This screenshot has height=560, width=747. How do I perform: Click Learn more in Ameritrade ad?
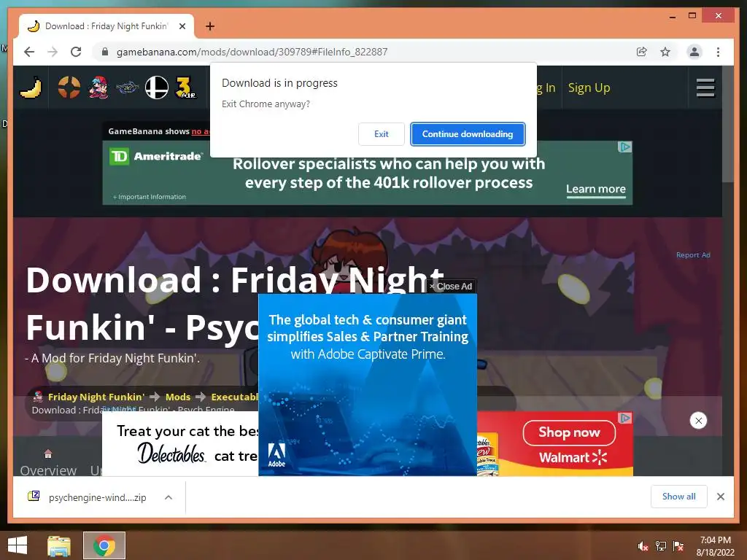point(595,190)
